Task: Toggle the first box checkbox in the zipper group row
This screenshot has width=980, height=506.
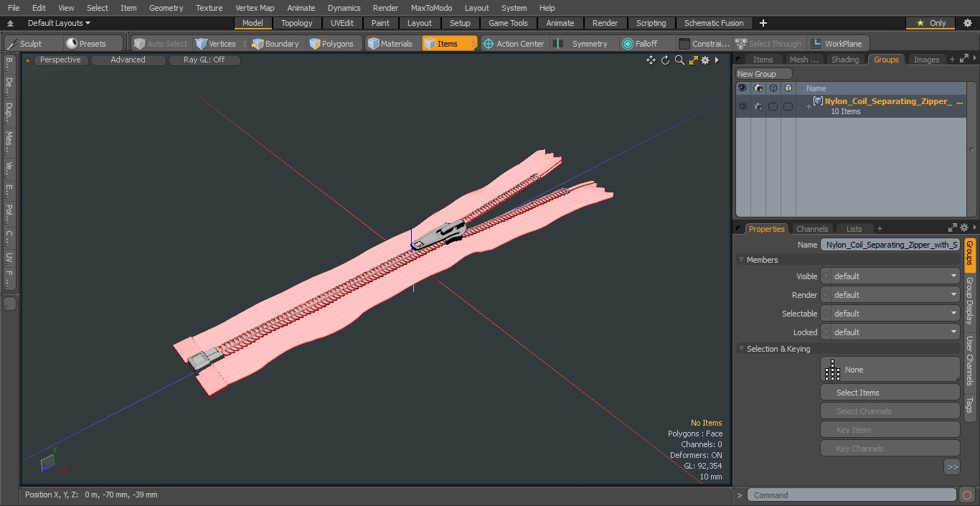Action: pos(773,106)
